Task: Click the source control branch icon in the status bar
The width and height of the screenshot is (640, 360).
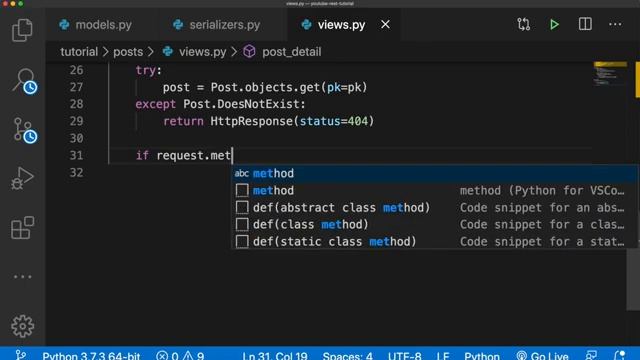Action: (x=20, y=355)
